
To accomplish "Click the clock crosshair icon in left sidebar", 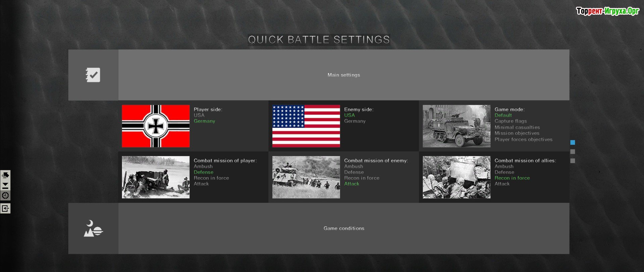I will tap(5, 195).
